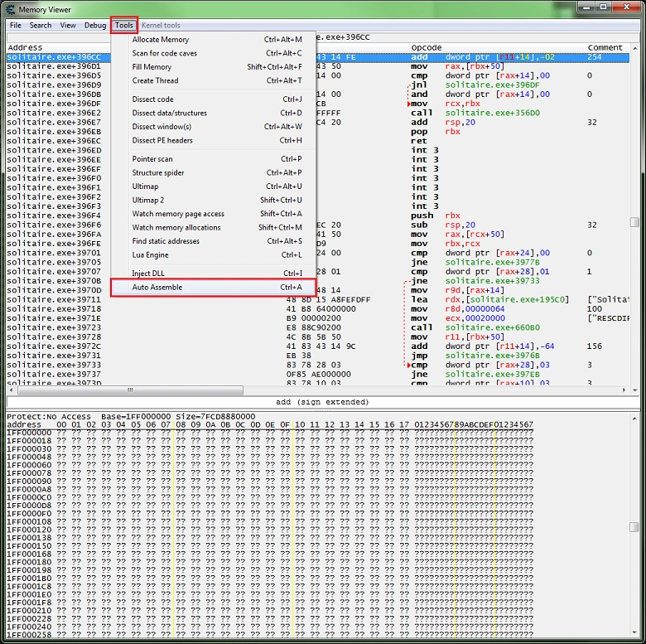Click the Cheat Engine icon in title bar

[10, 9]
